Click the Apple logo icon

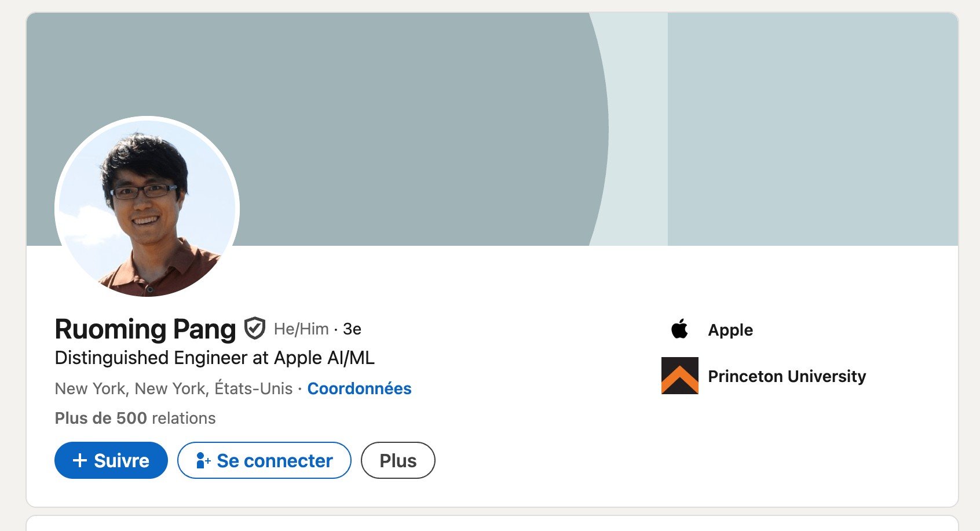679,329
